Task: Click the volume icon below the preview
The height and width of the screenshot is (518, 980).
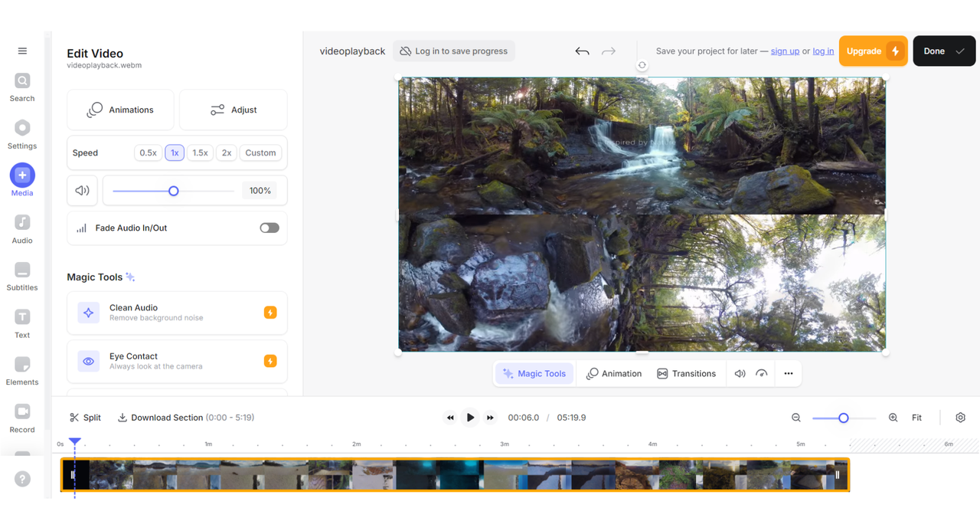Action: point(740,374)
